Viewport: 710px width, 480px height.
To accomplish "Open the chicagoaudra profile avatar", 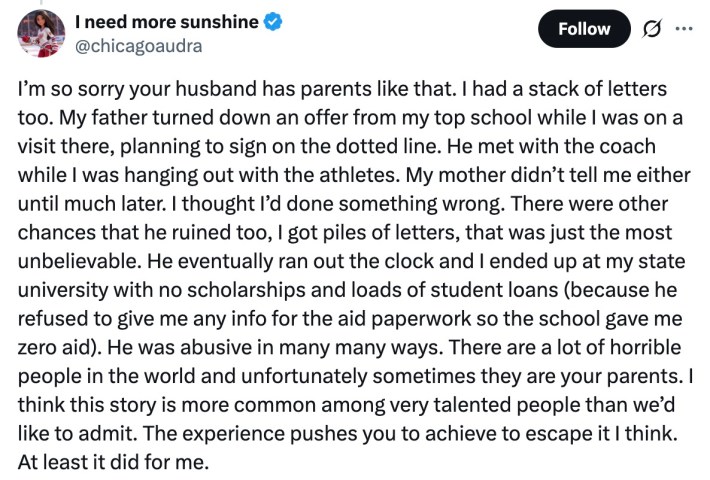I will [41, 33].
